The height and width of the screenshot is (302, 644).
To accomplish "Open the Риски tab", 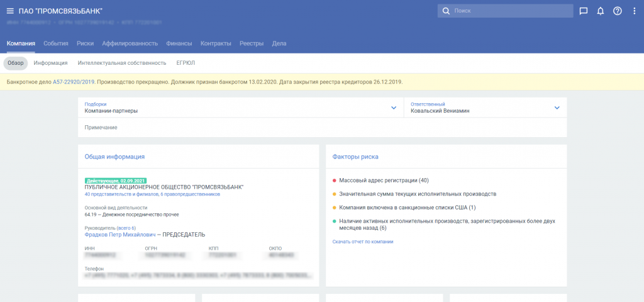I will 85,43.
